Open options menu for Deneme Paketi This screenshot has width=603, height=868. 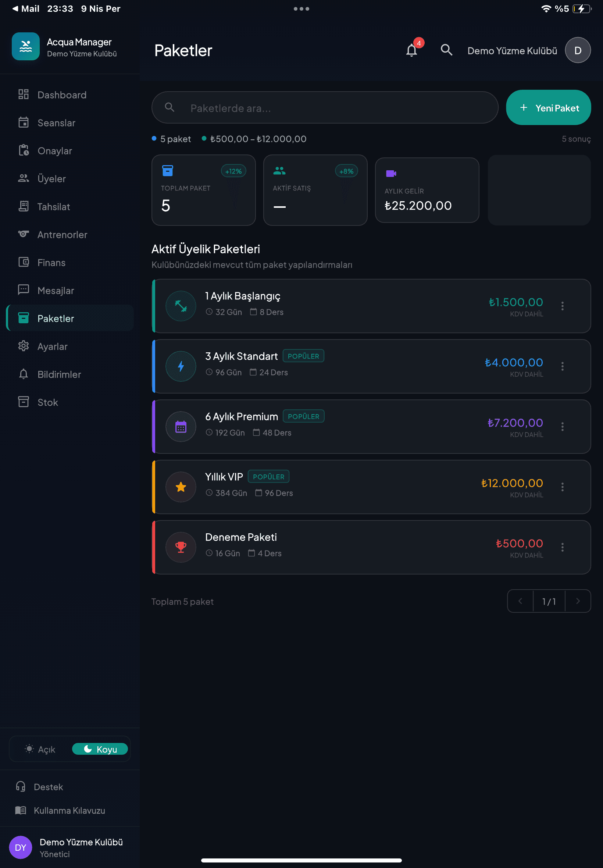(x=562, y=547)
